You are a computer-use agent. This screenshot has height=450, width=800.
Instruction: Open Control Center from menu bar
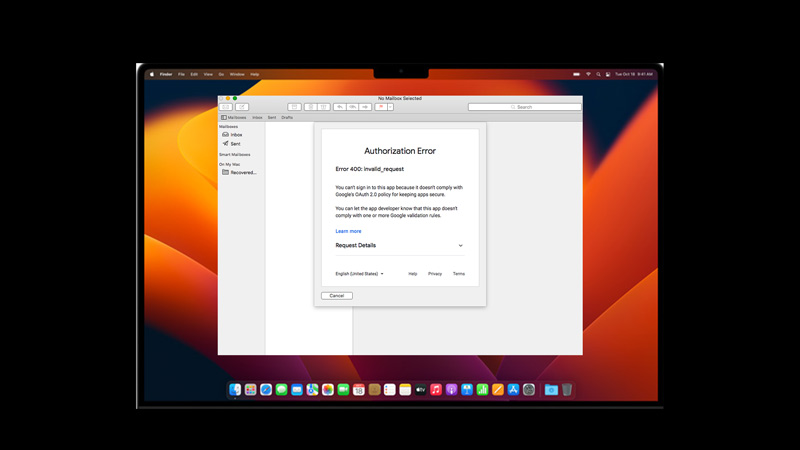click(608, 74)
